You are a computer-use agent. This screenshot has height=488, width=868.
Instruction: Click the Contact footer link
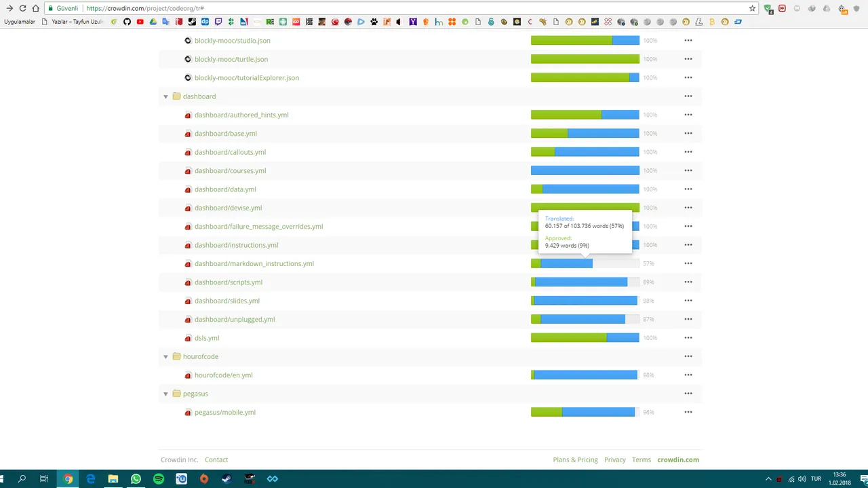coord(216,459)
